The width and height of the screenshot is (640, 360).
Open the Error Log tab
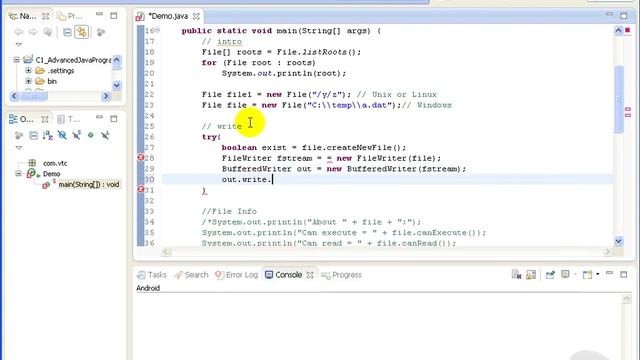[237, 275]
